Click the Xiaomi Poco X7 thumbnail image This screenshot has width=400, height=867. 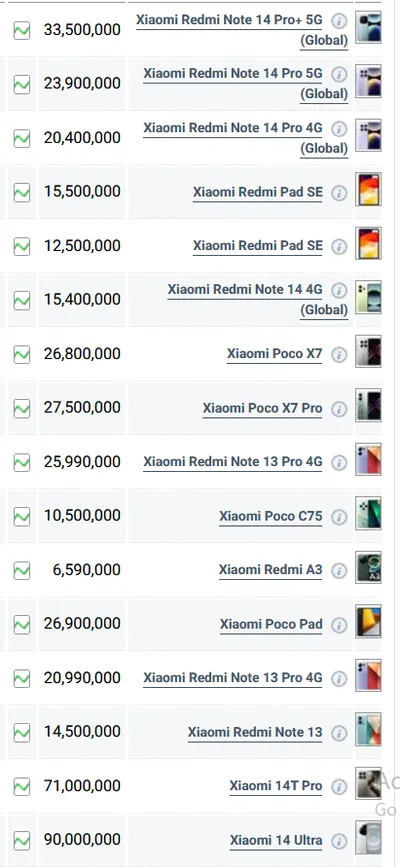[x=368, y=351]
